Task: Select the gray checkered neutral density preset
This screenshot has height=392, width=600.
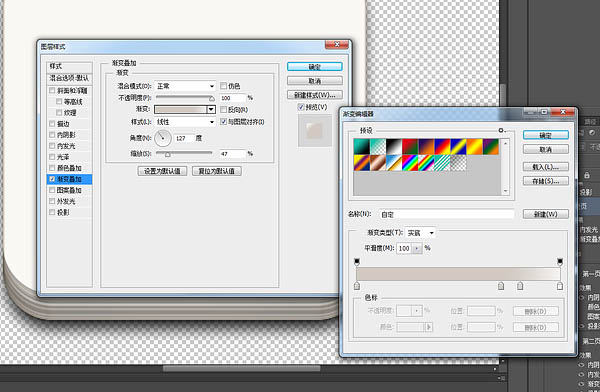Action: pos(458,163)
